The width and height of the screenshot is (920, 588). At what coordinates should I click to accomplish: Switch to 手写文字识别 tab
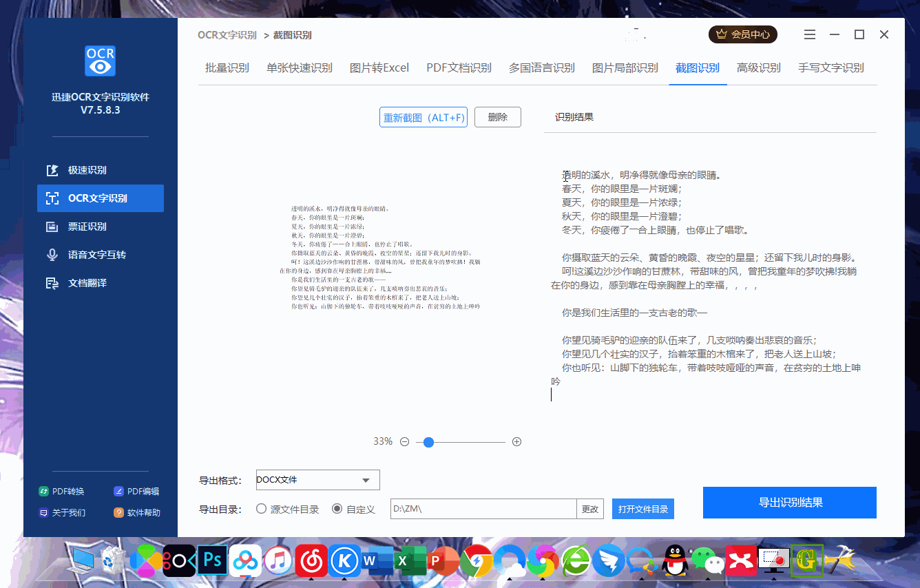[x=831, y=67]
